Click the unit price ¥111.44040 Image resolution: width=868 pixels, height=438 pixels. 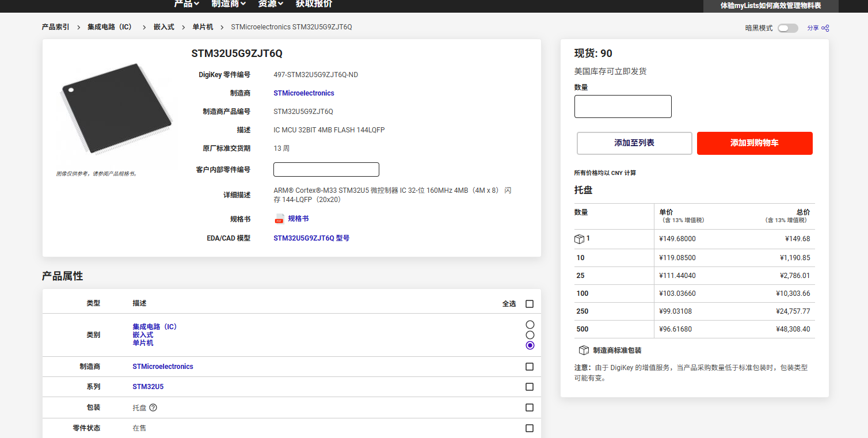677,276
